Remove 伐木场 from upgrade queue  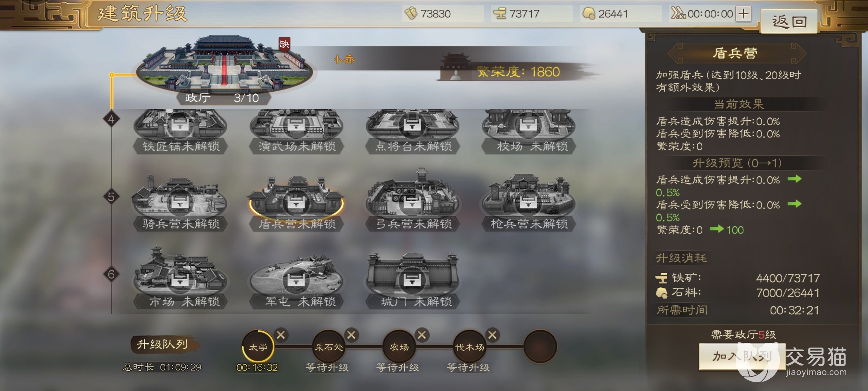point(492,335)
